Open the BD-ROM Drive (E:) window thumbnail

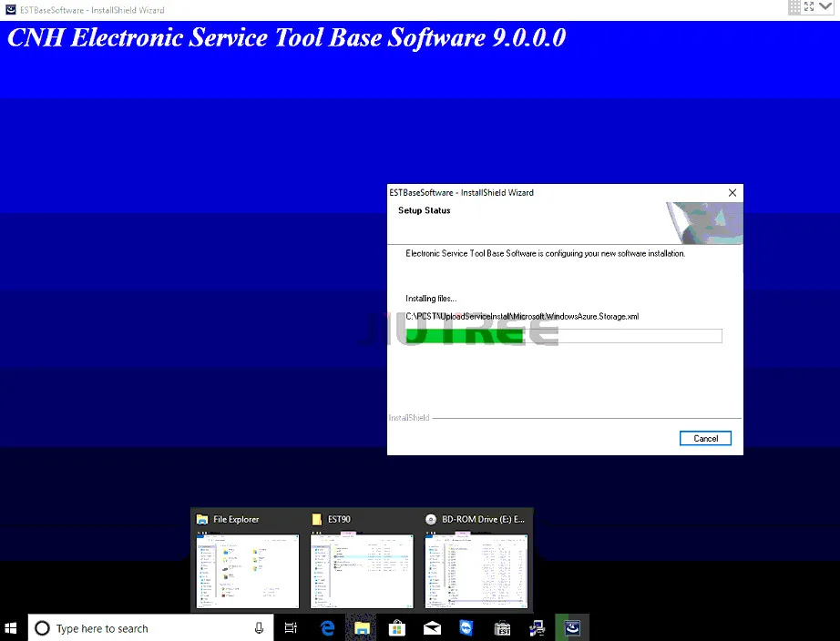click(x=476, y=571)
